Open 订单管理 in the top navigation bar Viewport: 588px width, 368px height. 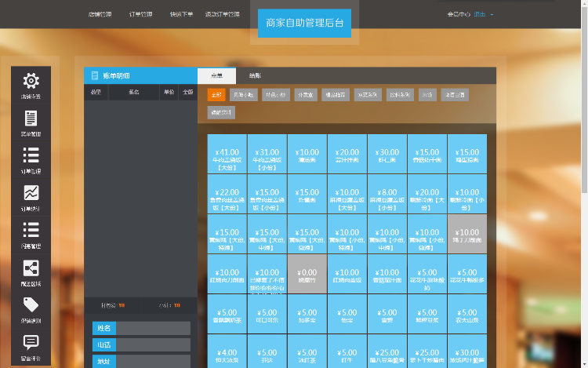140,14
